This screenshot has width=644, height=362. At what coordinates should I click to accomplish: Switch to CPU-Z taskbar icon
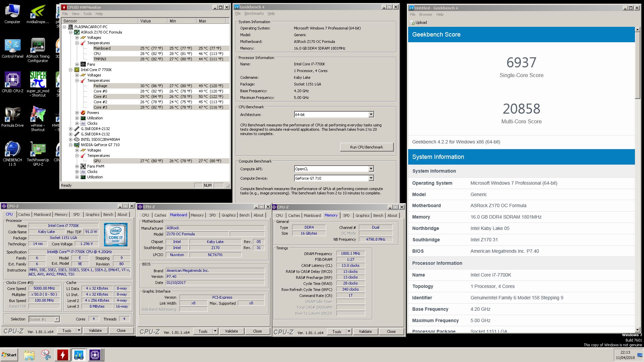tap(95, 355)
